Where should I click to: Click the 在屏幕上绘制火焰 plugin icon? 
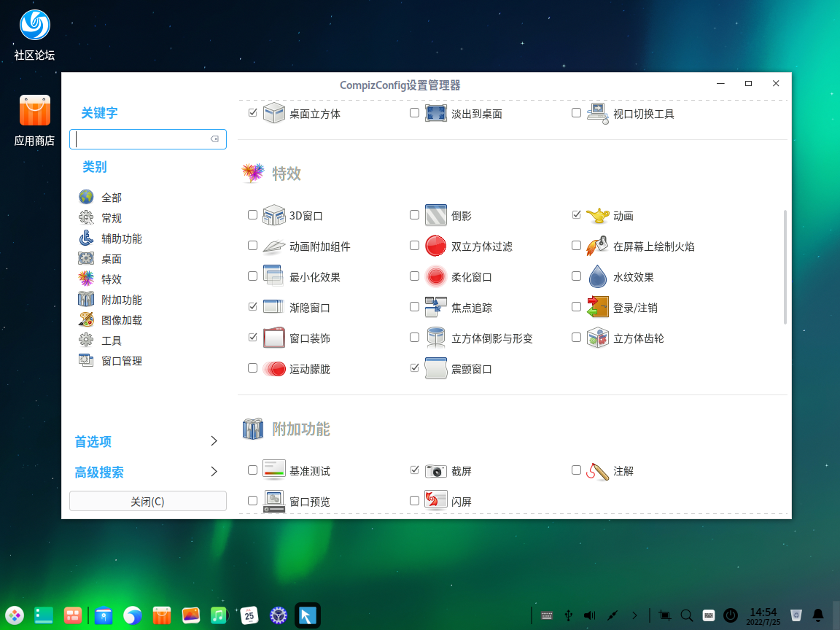(x=597, y=246)
